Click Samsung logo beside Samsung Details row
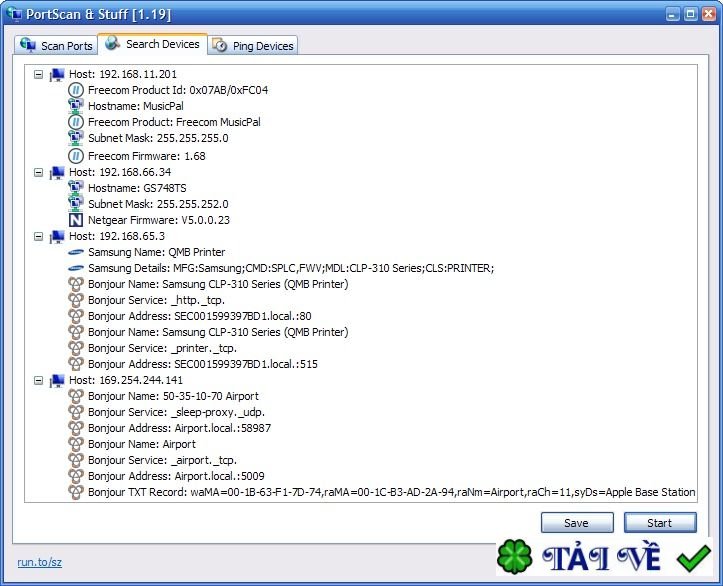The width and height of the screenshot is (723, 586). coord(76,268)
